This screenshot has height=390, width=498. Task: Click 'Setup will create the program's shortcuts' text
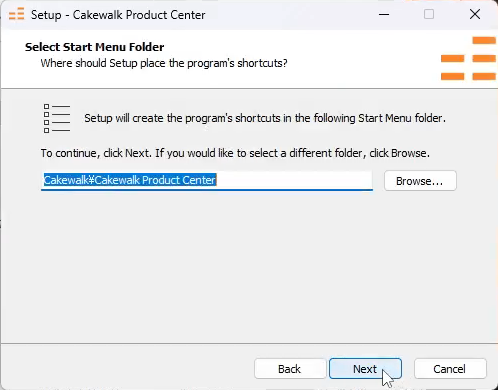pyautogui.click(x=265, y=118)
